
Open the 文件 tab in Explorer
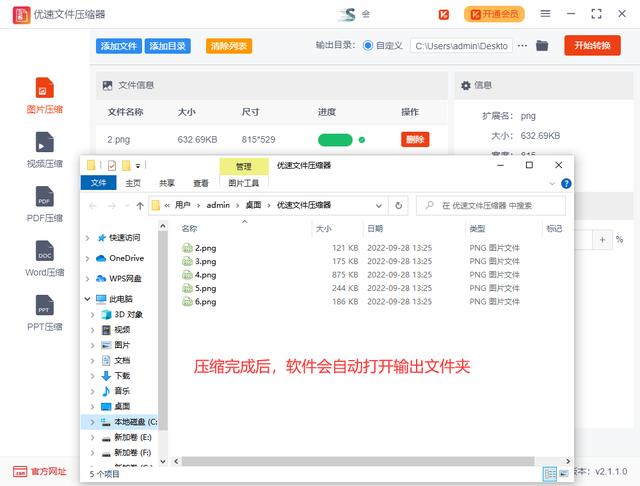point(98,183)
